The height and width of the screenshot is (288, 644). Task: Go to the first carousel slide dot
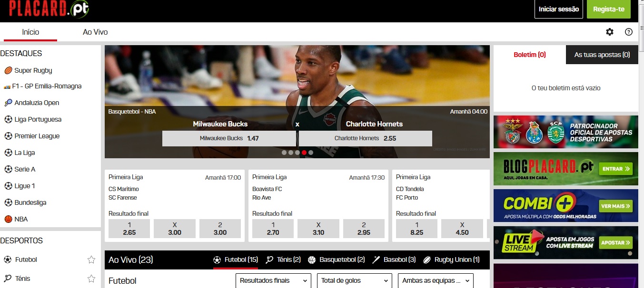tap(284, 153)
